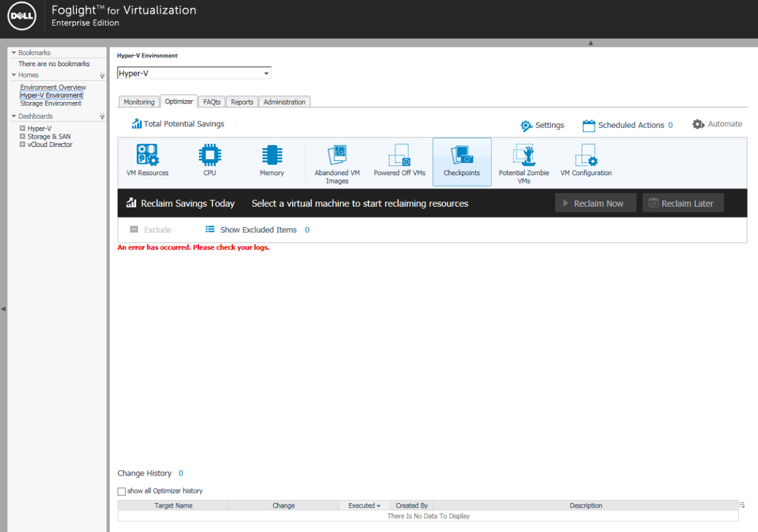Collapse the Dashboards section
Screen dimensions: 758x532
(x=14, y=116)
